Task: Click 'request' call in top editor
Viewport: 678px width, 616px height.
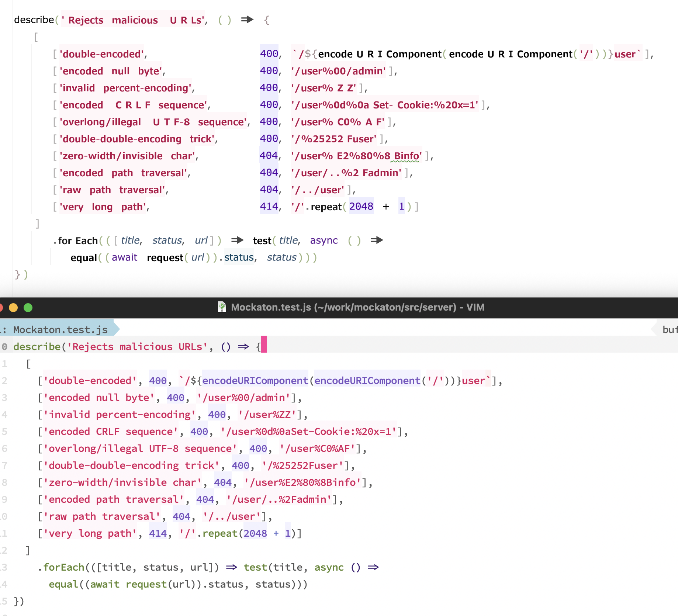Action: click(165, 257)
